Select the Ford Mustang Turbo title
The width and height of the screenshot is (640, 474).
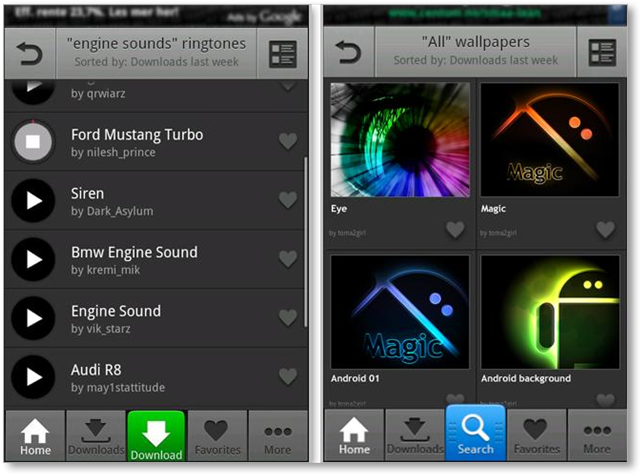coord(137,135)
